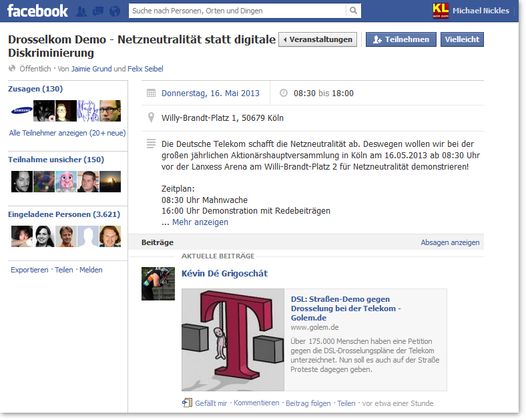The height and width of the screenshot is (420, 526).
Task: Select address Willy-Brandt-Platz 1, 50679 Köln
Action: [222, 118]
